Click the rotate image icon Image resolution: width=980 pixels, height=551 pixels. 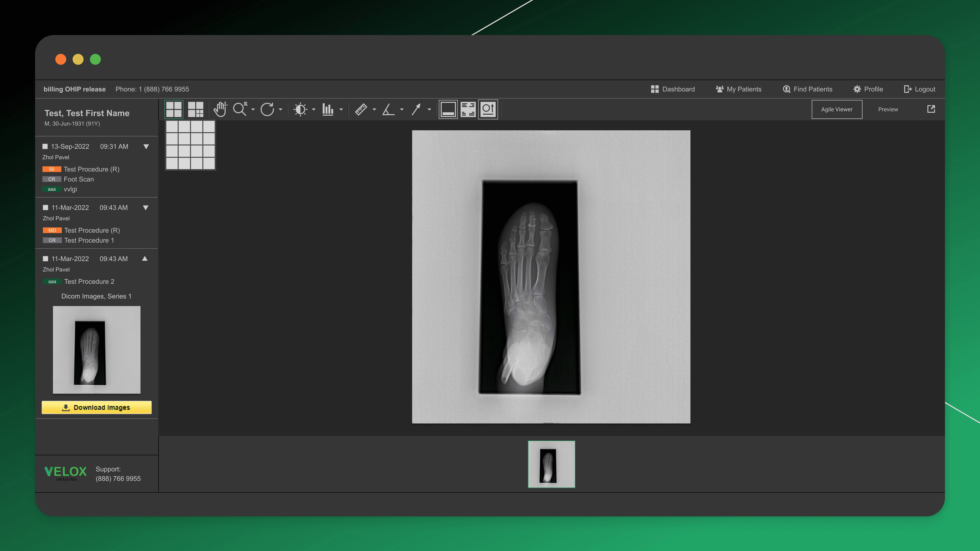click(267, 109)
